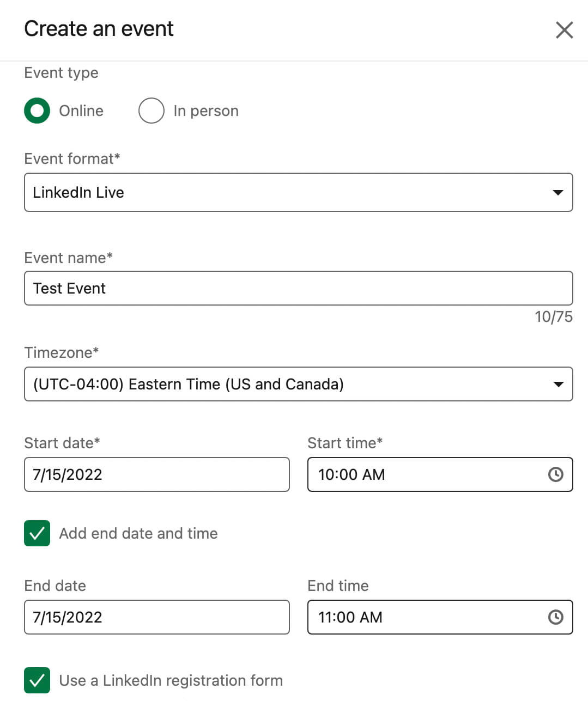The height and width of the screenshot is (701, 588).
Task: Select the Online event type radio button
Action: (x=37, y=111)
